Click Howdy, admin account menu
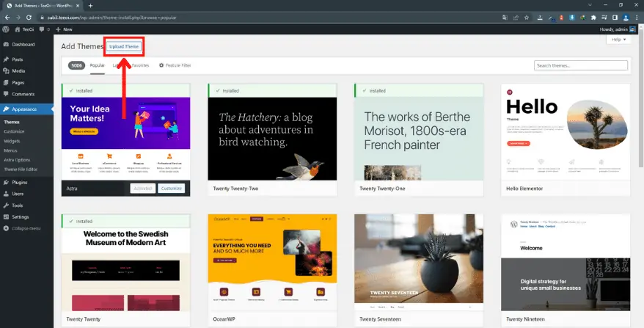 (618, 29)
